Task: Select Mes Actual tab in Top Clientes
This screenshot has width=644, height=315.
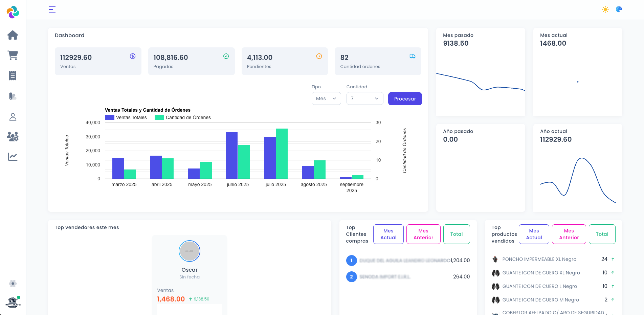Action: 388,234
